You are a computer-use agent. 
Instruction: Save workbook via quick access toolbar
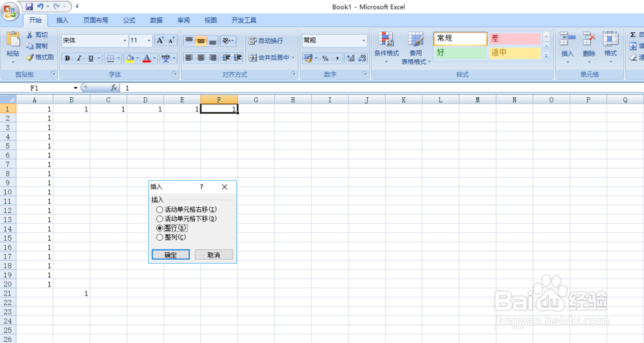tap(29, 6)
